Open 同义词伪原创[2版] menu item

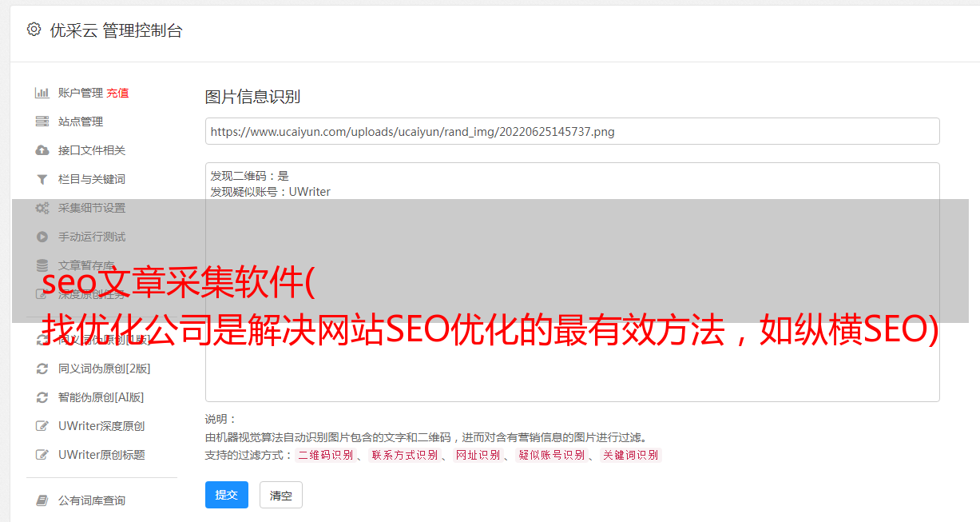(105, 369)
